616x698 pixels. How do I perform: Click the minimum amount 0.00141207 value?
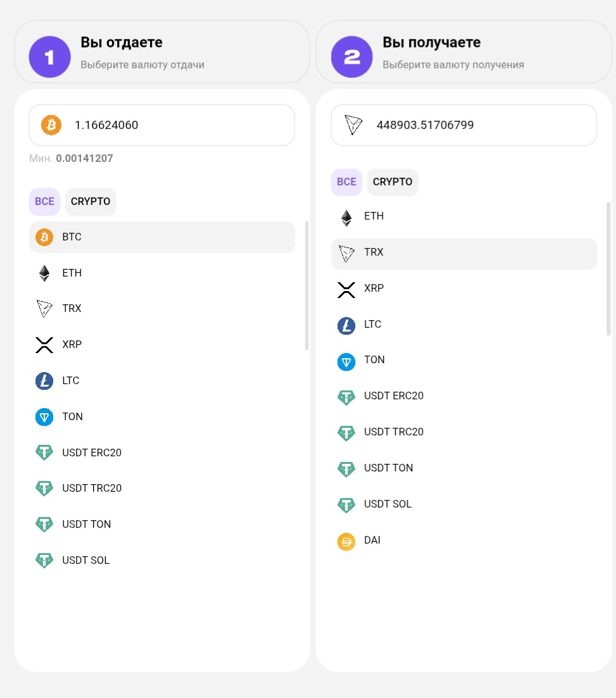pyautogui.click(x=84, y=159)
